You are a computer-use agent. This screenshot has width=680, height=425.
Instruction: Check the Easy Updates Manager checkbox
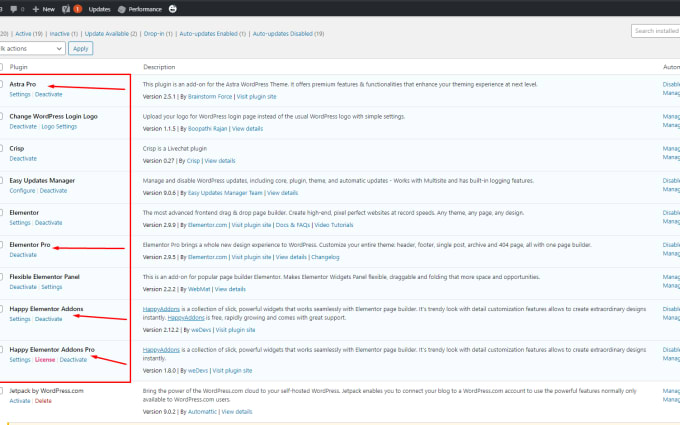[1, 180]
